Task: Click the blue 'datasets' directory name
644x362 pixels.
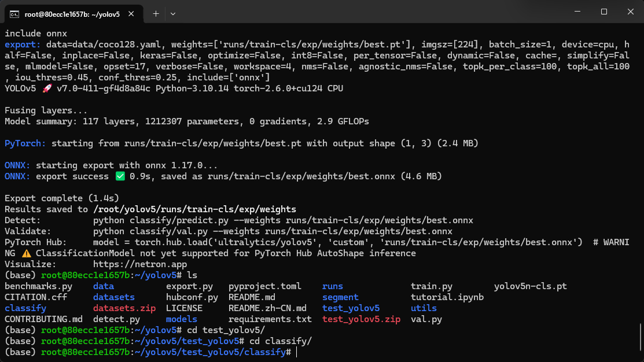Action: pos(114,297)
